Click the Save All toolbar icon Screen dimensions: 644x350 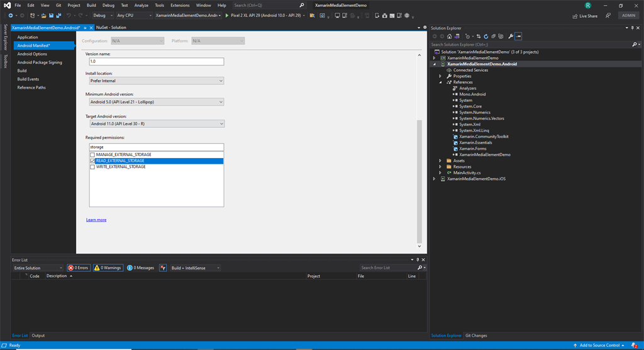(58, 16)
